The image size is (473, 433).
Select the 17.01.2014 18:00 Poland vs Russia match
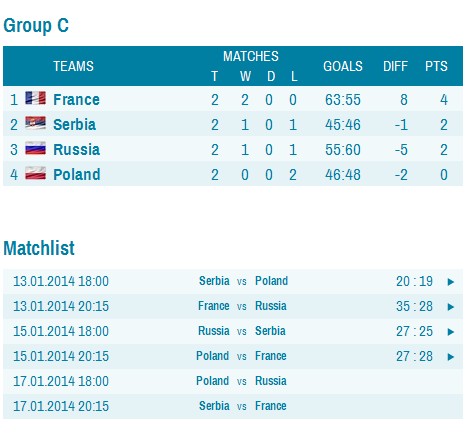(233, 381)
